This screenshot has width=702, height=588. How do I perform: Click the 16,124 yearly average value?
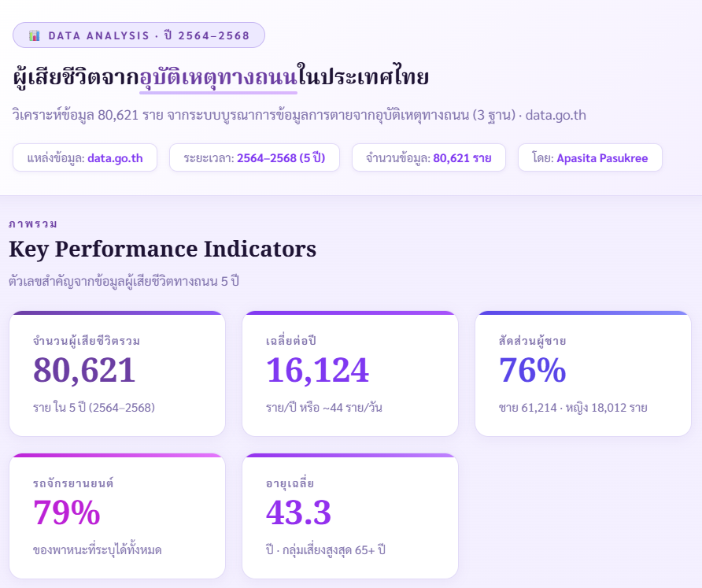tap(317, 370)
